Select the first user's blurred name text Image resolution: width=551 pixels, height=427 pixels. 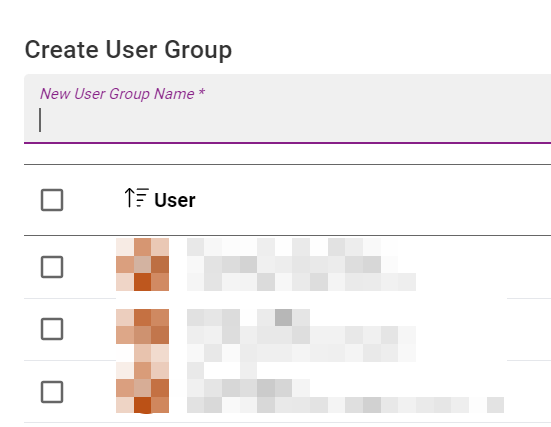point(301,264)
